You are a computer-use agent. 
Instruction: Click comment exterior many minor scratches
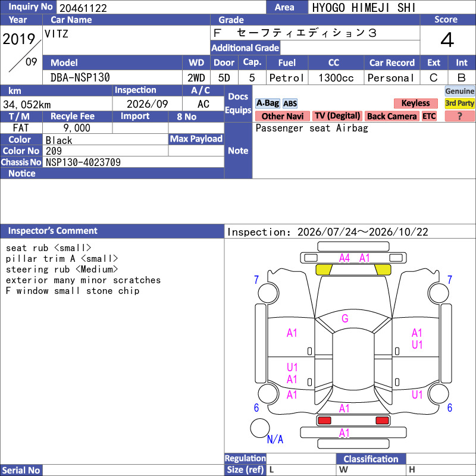click(x=83, y=280)
